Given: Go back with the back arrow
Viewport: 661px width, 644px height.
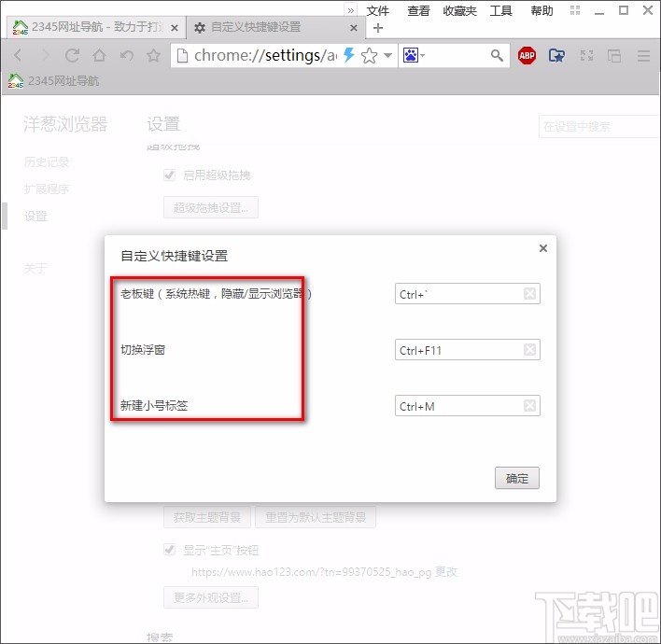Looking at the screenshot, I should 18,55.
